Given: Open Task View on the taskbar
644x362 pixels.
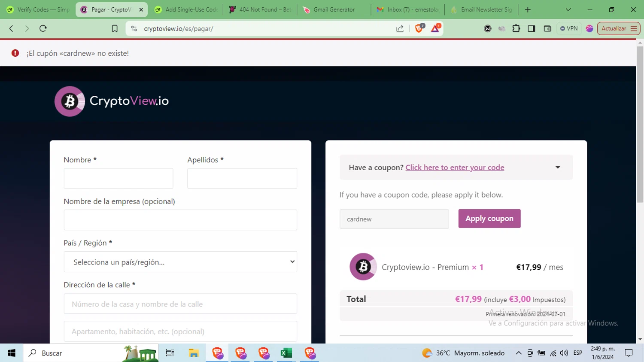Looking at the screenshot, I should tap(170, 353).
